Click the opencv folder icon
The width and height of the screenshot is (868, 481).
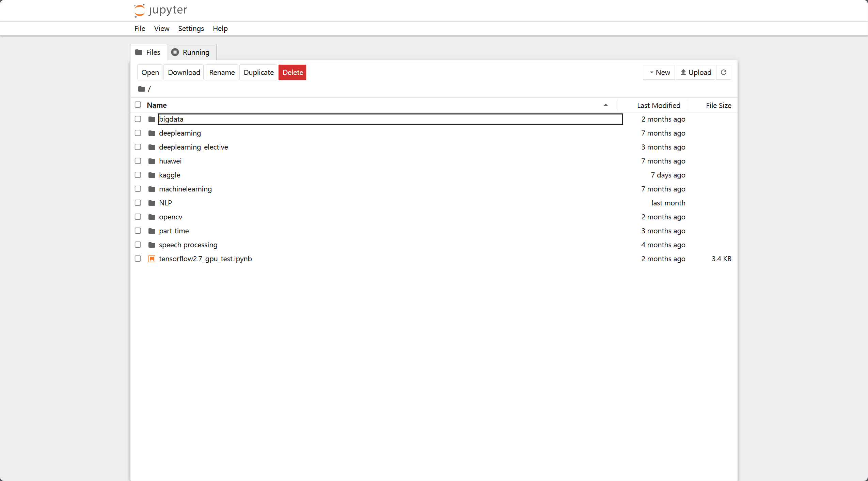coord(152,217)
